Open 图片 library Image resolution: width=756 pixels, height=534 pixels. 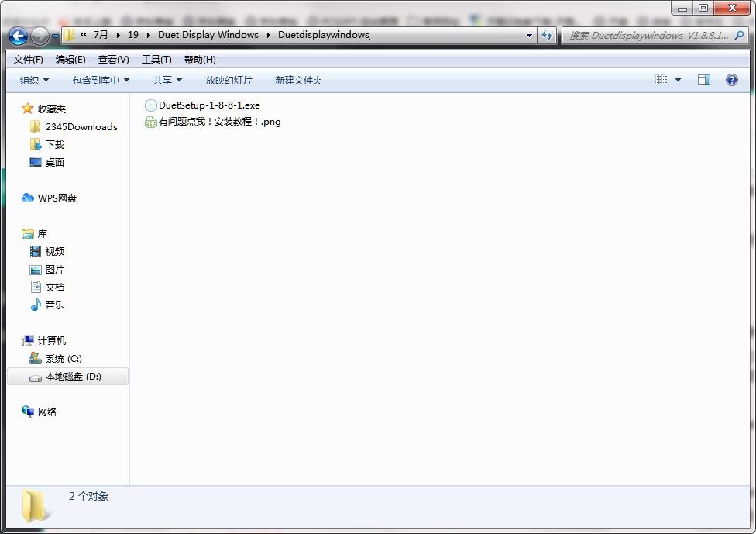[x=54, y=270]
